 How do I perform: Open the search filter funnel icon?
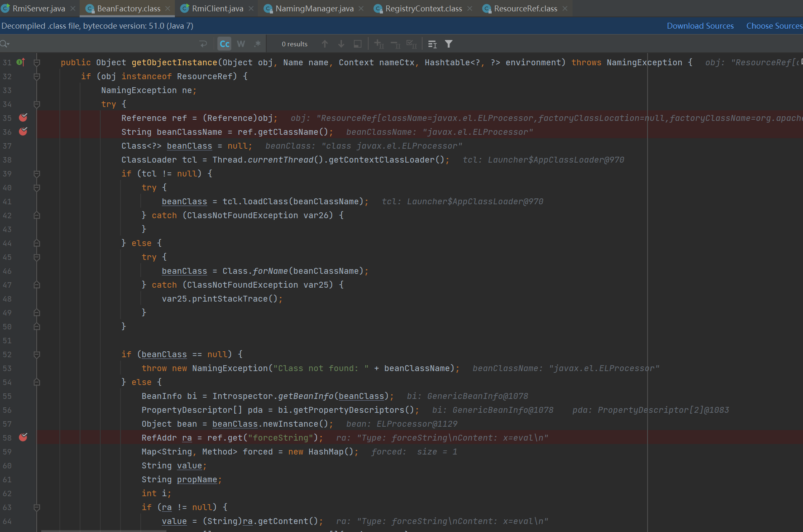(x=449, y=44)
